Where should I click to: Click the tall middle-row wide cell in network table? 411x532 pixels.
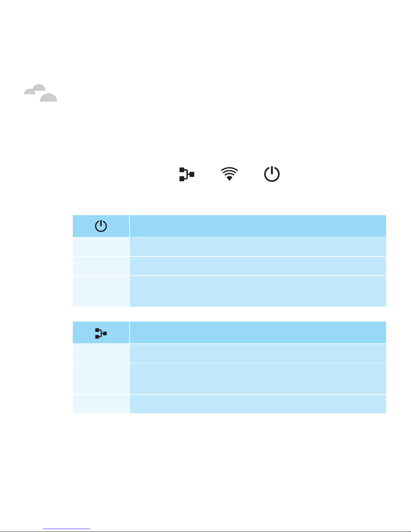[258, 378]
